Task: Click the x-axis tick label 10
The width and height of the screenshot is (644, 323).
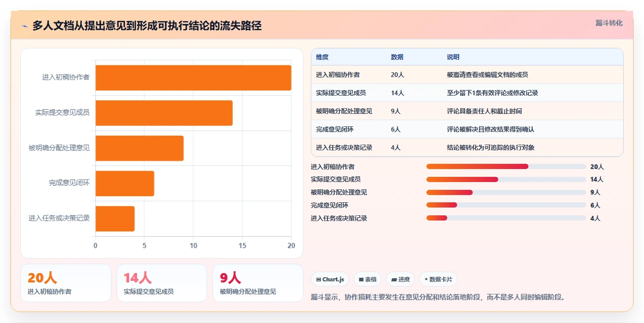Action: [194, 246]
